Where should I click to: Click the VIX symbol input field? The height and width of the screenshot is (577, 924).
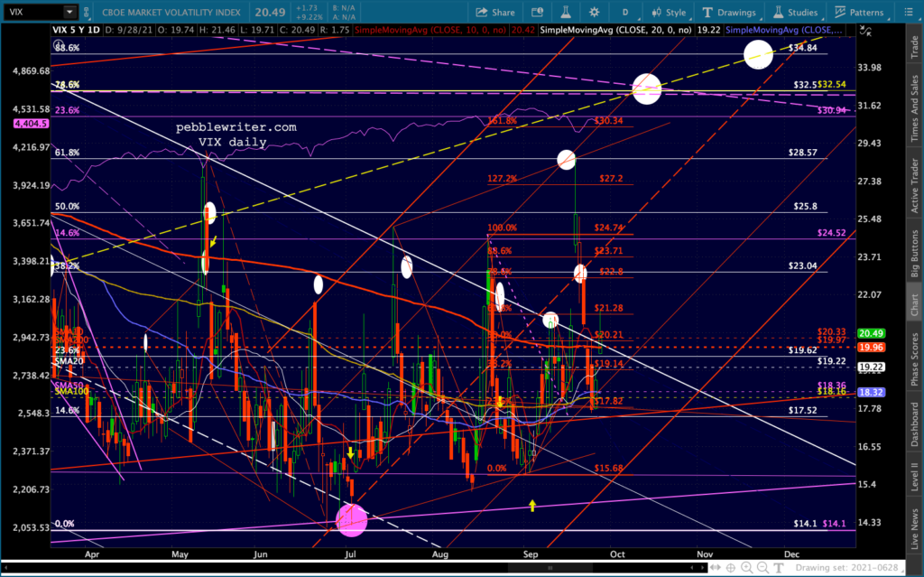pyautogui.click(x=33, y=12)
